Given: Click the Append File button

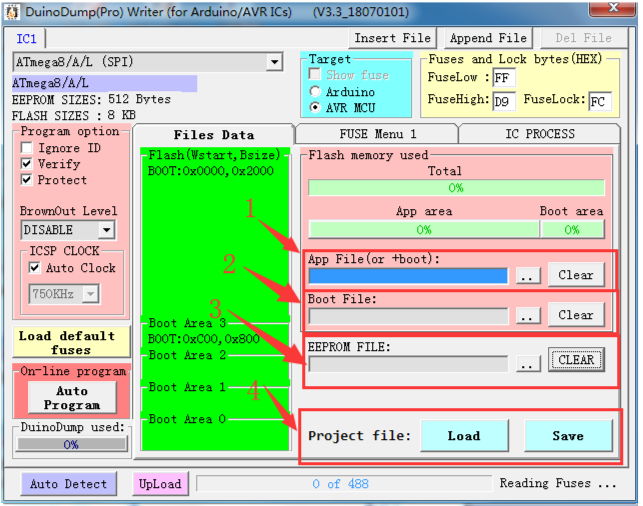Looking at the screenshot, I should pyautogui.click(x=488, y=38).
